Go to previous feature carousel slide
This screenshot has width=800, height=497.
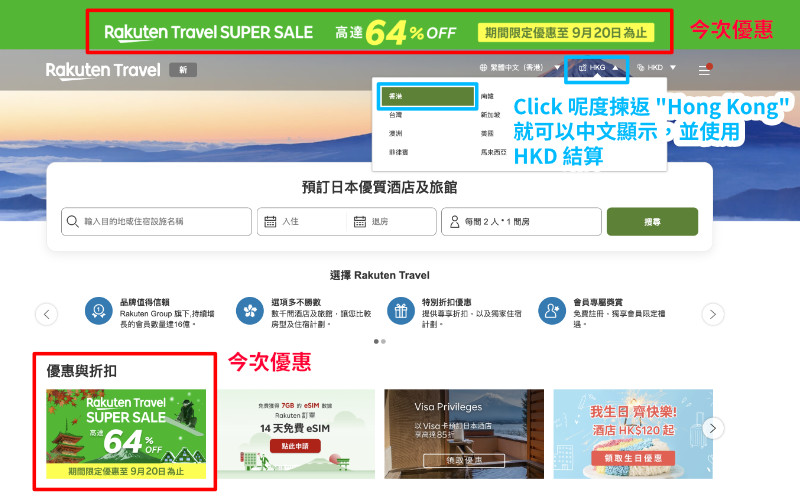pos(46,314)
